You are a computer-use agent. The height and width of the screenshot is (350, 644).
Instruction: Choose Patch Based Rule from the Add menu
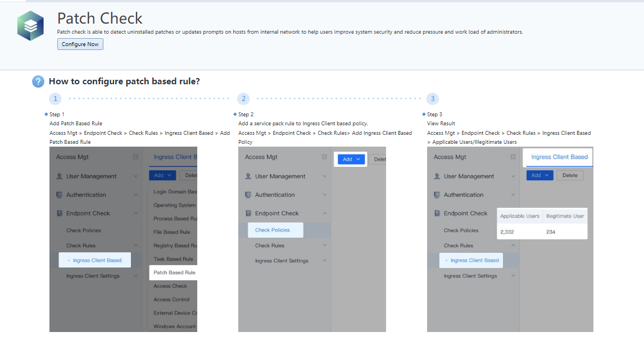pyautogui.click(x=174, y=272)
